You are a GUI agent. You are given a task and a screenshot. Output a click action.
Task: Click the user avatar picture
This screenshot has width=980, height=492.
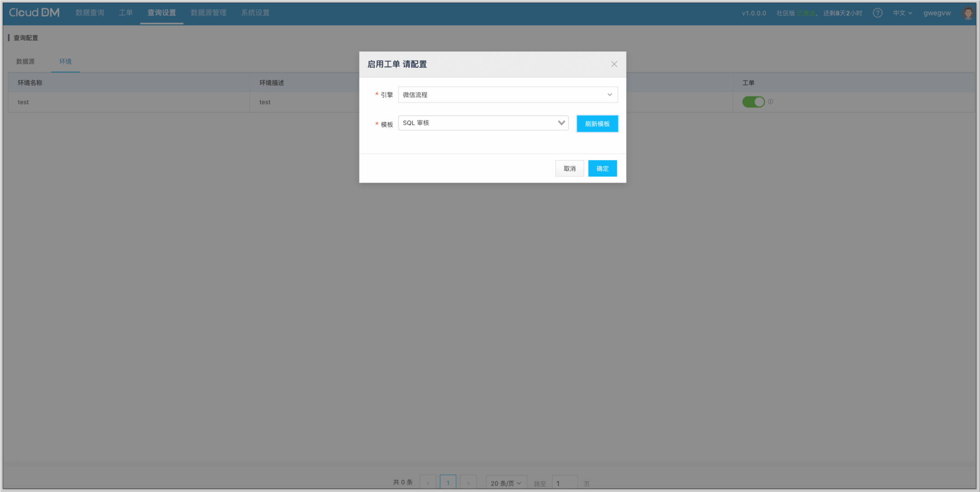967,13
